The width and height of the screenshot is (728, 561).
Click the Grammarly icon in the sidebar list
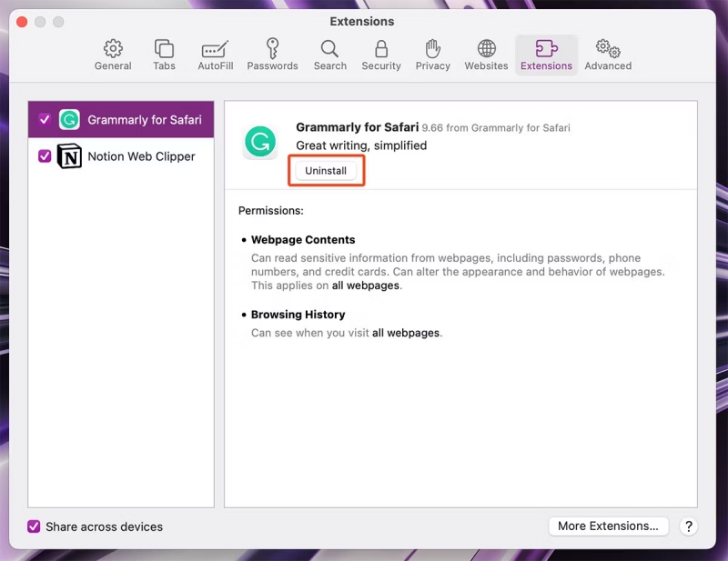(70, 120)
